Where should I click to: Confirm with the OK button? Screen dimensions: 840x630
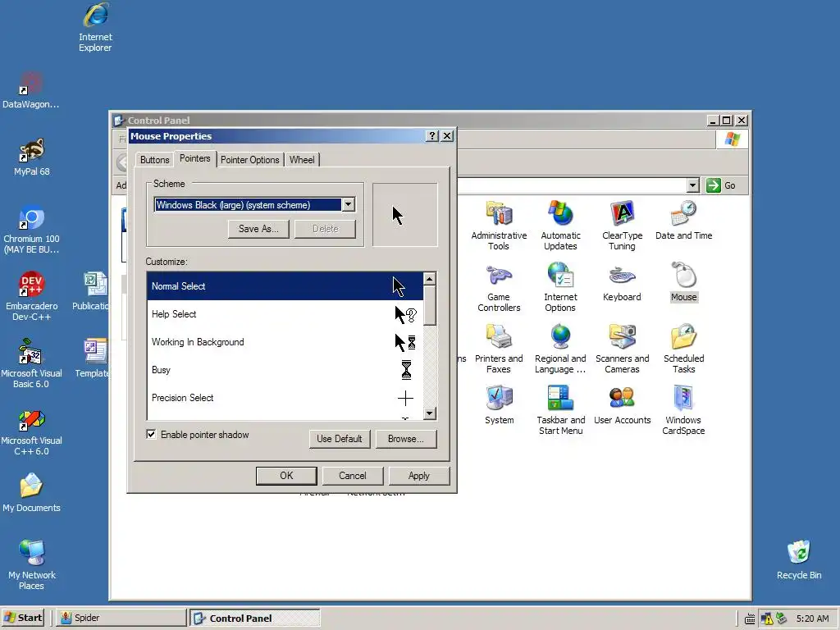point(286,476)
